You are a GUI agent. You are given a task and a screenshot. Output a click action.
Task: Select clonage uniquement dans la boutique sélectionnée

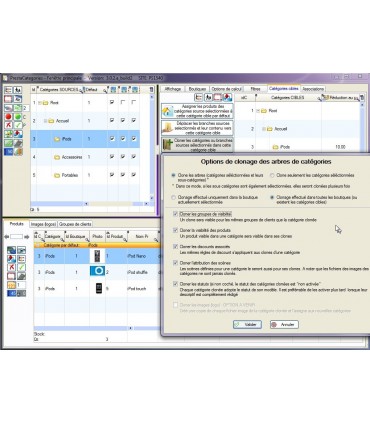coord(173,198)
